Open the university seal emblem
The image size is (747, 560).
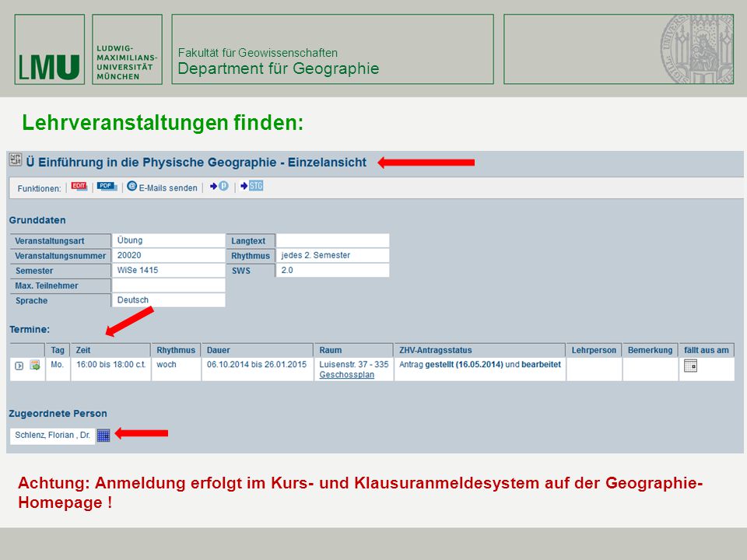pos(696,48)
